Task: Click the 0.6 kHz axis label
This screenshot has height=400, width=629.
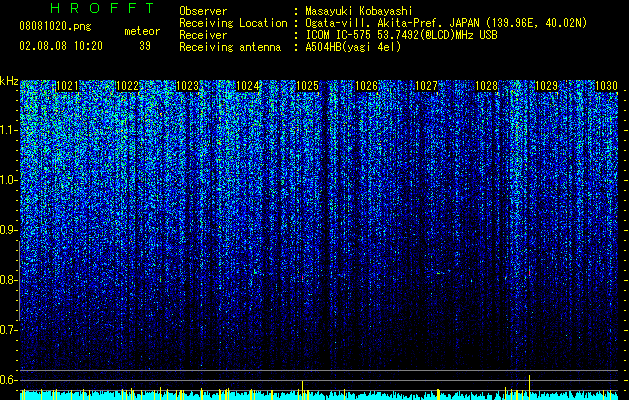Action: (9, 380)
